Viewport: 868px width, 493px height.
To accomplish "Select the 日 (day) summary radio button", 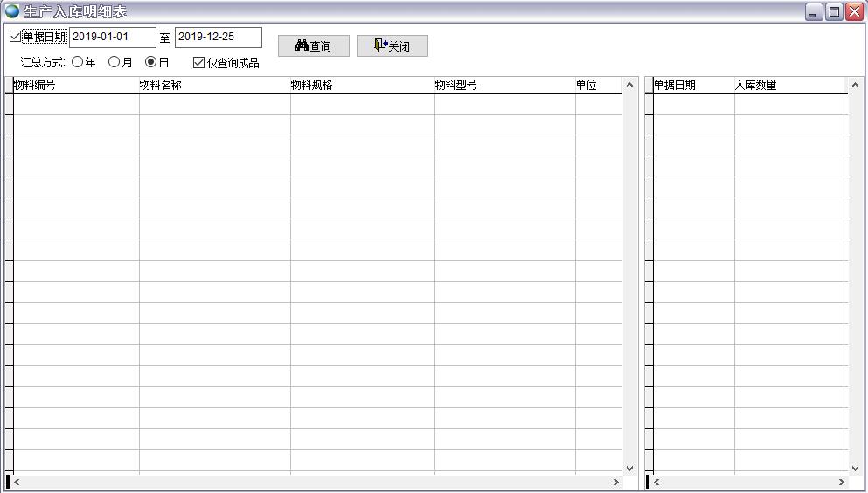I will (x=150, y=62).
